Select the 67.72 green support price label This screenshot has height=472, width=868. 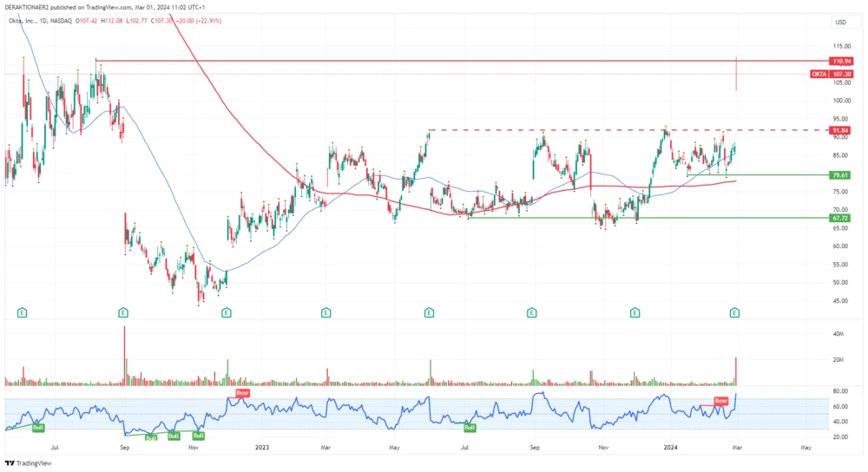click(841, 219)
